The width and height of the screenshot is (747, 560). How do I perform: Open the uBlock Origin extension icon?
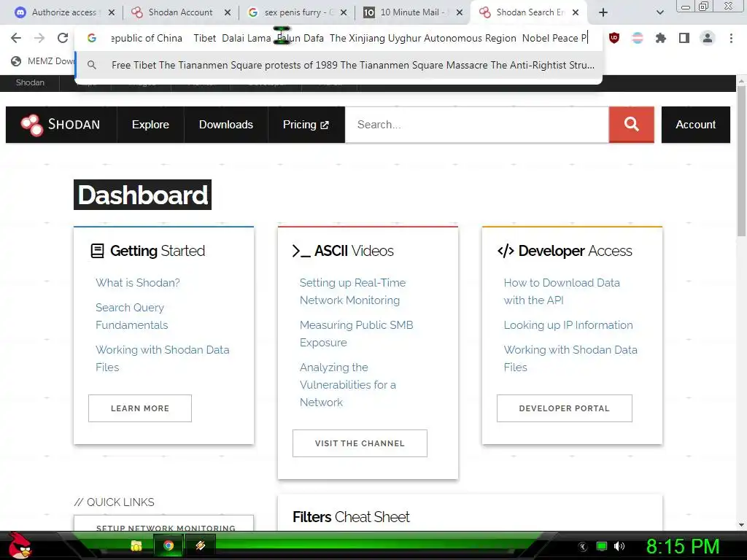coord(614,38)
